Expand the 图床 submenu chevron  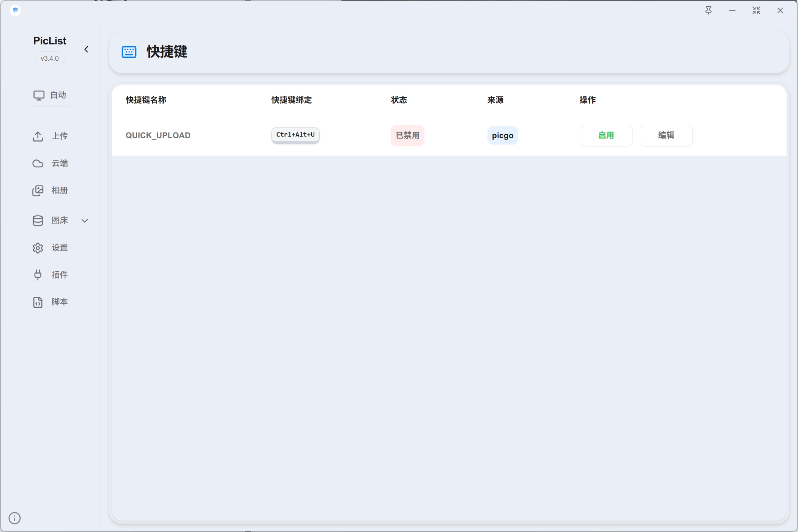85,220
